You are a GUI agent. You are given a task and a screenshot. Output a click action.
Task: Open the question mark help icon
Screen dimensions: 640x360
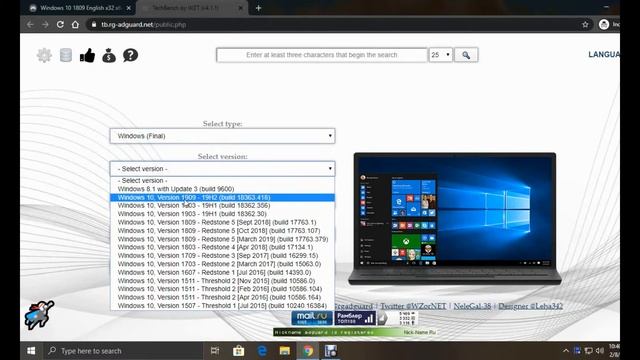131,55
